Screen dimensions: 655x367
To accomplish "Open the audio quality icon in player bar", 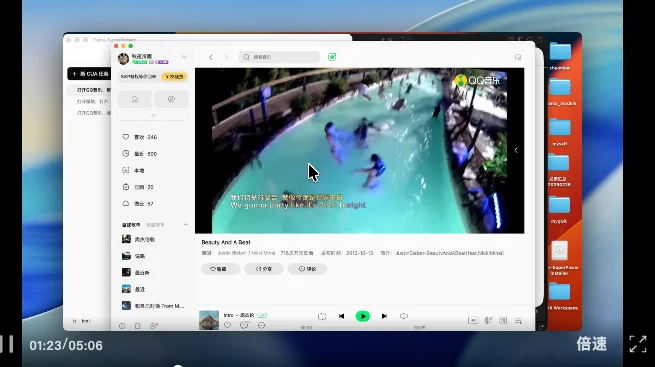I will [473, 320].
